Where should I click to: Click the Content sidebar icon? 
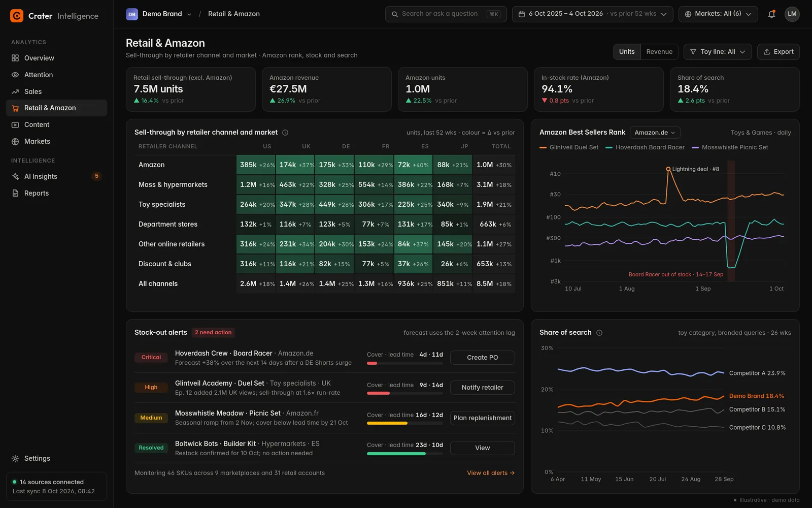point(15,125)
